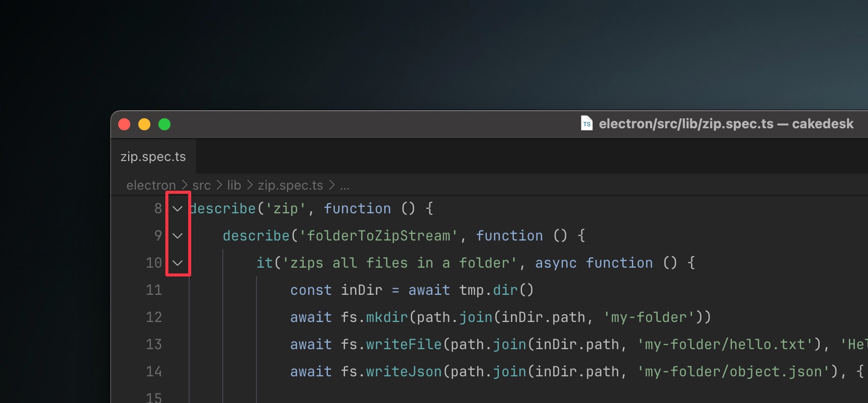Viewport: 868px width, 403px height.
Task: Click the writeFile call on line 13
Action: 404,344
